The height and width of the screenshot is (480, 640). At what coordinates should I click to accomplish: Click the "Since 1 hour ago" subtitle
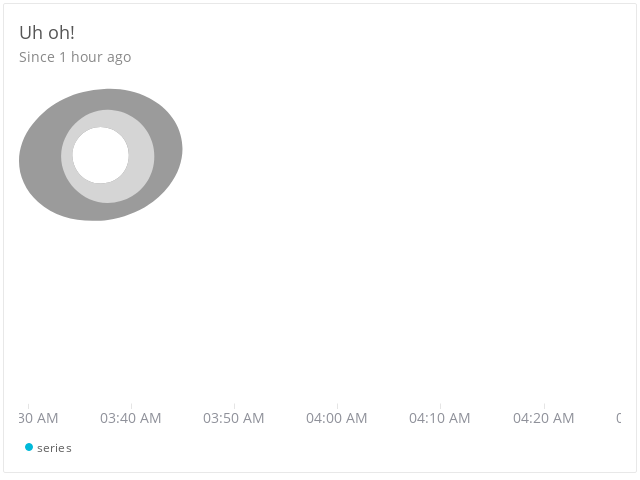click(x=75, y=57)
